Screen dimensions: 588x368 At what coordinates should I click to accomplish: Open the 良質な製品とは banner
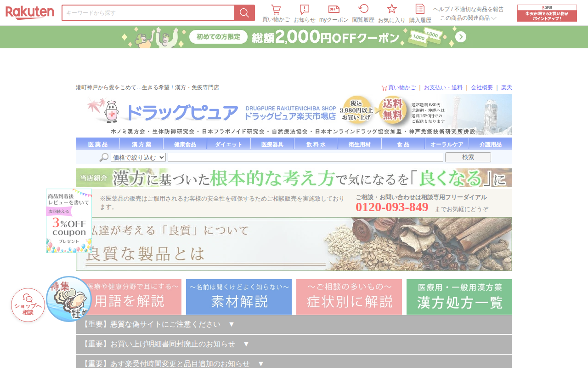pos(294,244)
